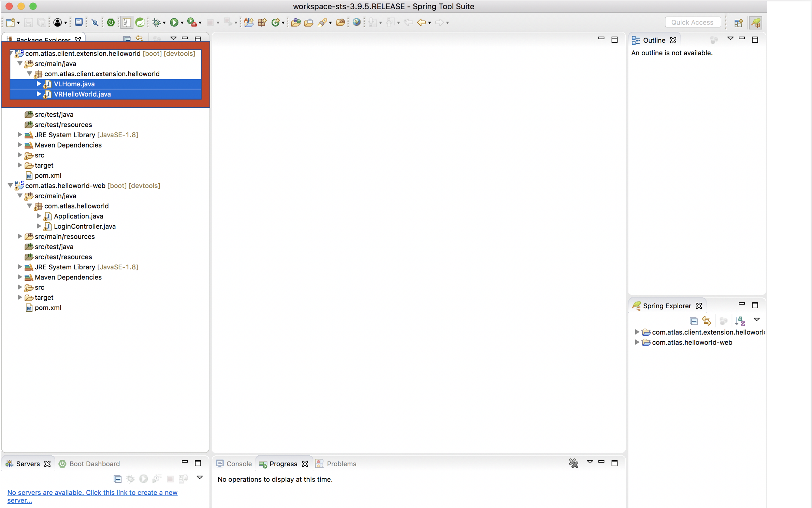Close the Outline view tab

point(673,40)
